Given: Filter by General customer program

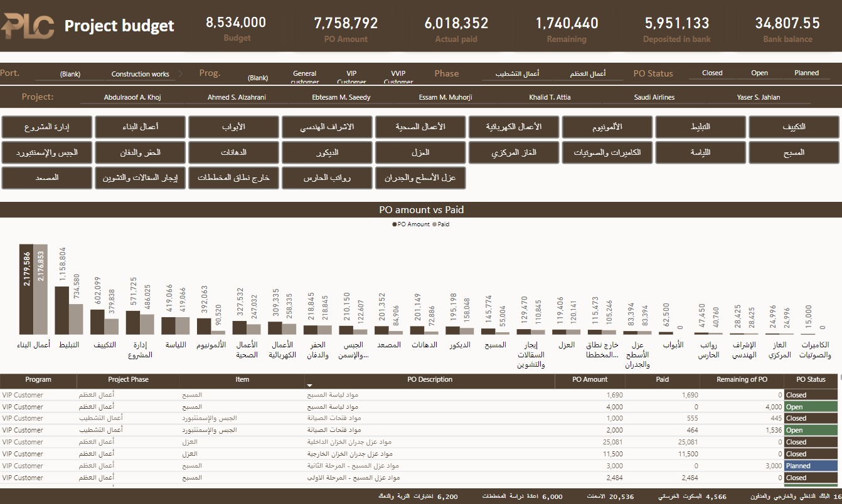Looking at the screenshot, I should pyautogui.click(x=305, y=77).
